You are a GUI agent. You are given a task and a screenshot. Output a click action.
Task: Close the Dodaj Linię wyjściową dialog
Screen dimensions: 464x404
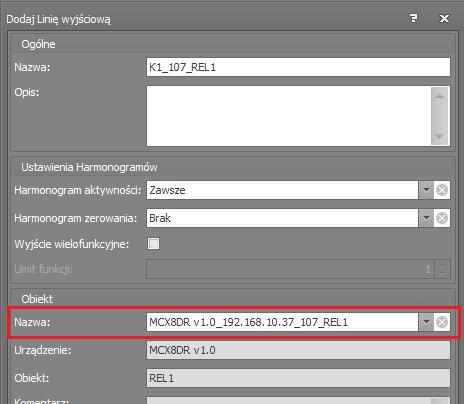pyautogui.click(x=444, y=18)
